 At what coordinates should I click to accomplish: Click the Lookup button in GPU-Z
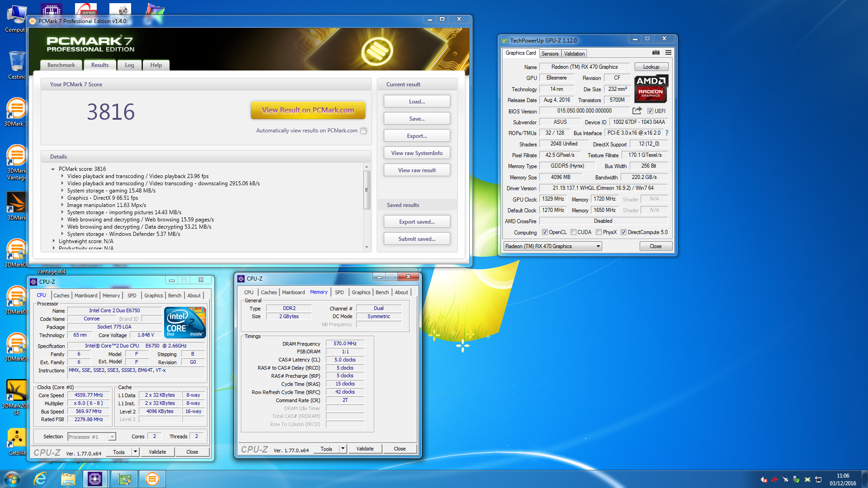pyautogui.click(x=651, y=67)
